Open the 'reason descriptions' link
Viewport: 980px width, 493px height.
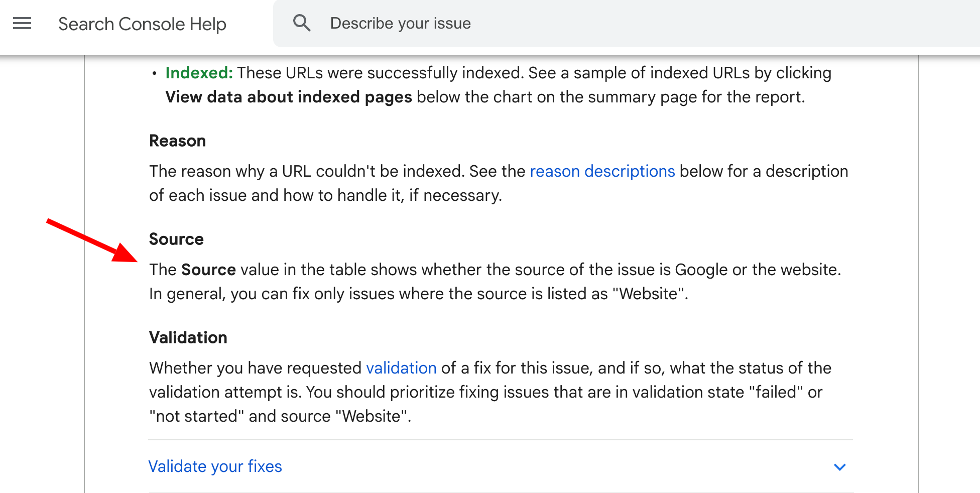click(x=602, y=171)
